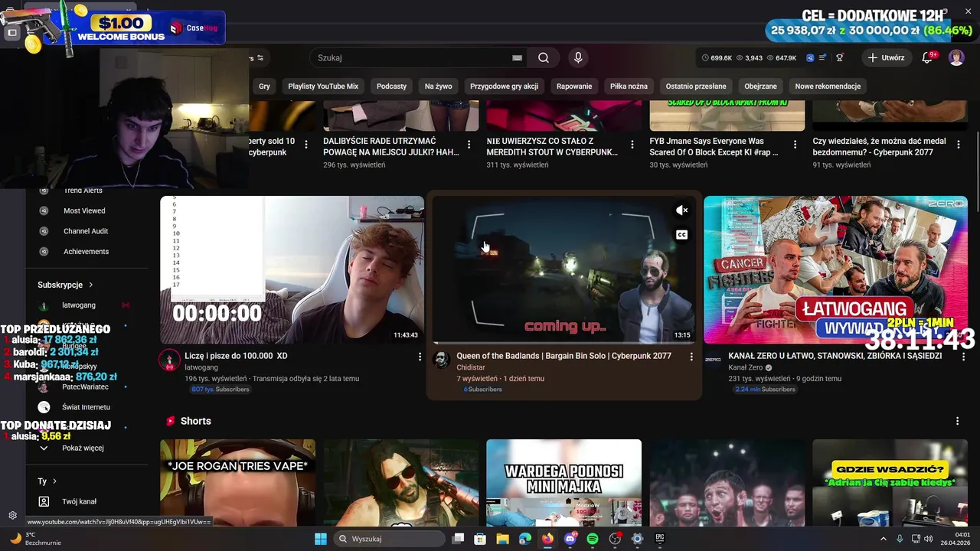The image size is (980, 551).
Task: Open Discord from the taskbar
Action: [570, 539]
